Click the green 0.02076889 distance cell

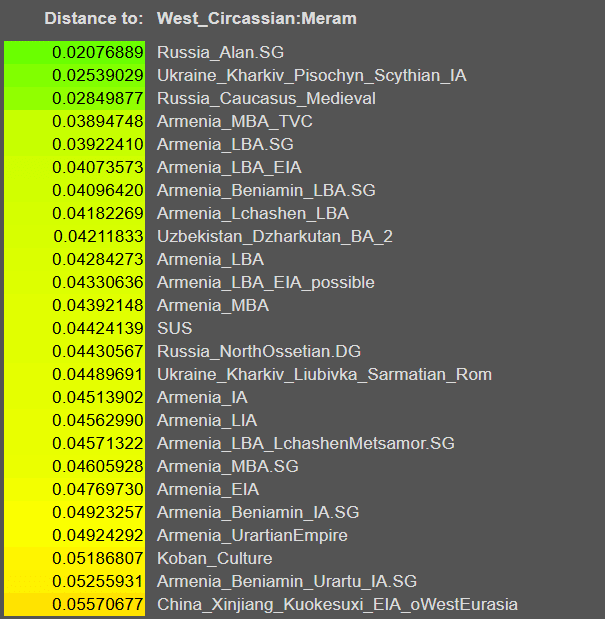pyautogui.click(x=75, y=52)
